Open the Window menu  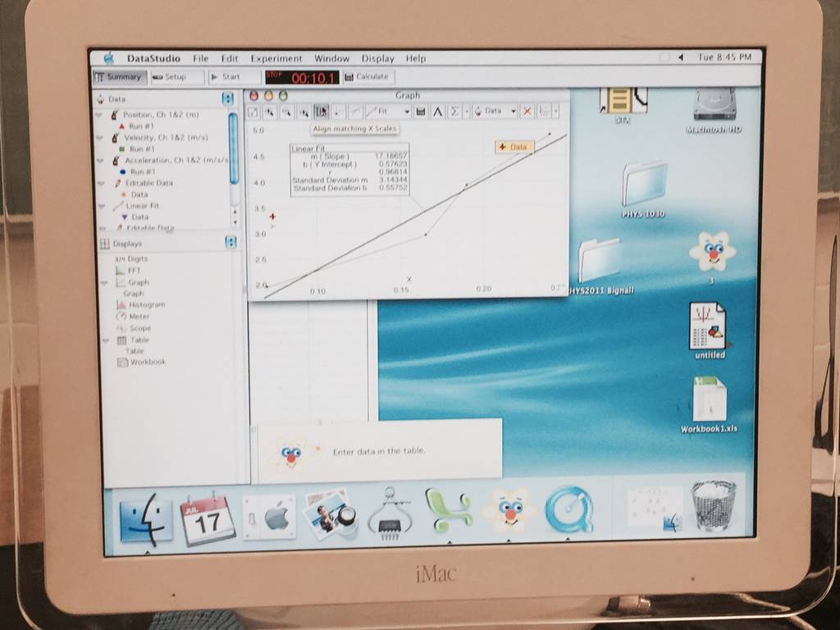tap(331, 58)
